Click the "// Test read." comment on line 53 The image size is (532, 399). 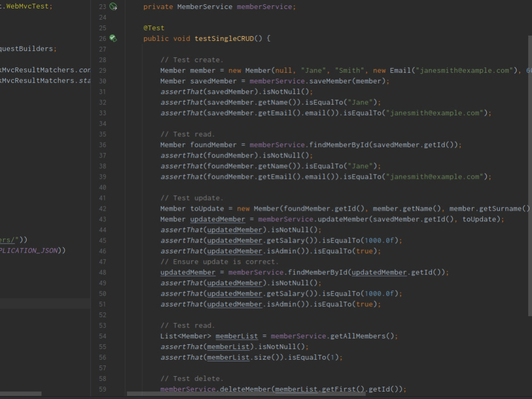click(x=188, y=326)
